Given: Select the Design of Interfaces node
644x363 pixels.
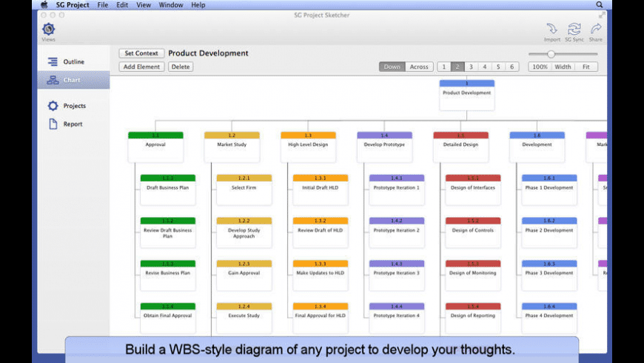Looking at the screenshot, I should (473, 190).
